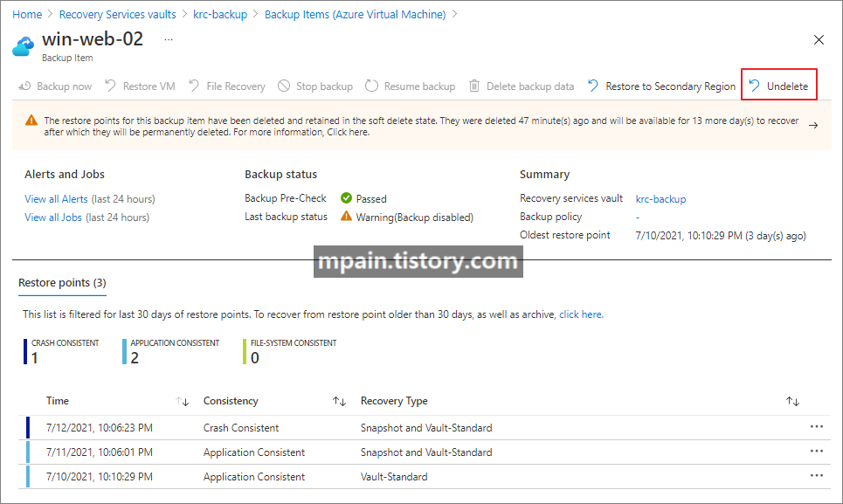Select the 7/10/2021, 10:10:29 PM time cell
843x504 pixels.
pyautogui.click(x=100, y=477)
